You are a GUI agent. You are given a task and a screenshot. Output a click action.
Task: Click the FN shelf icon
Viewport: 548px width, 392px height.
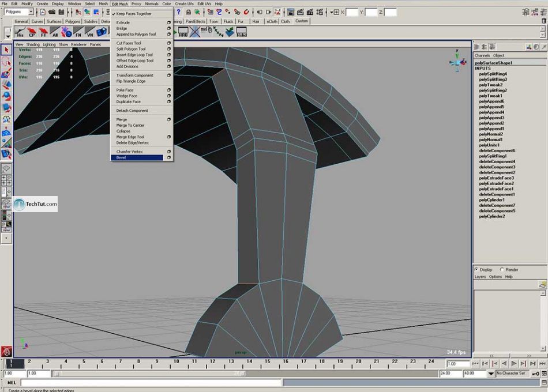click(x=78, y=32)
